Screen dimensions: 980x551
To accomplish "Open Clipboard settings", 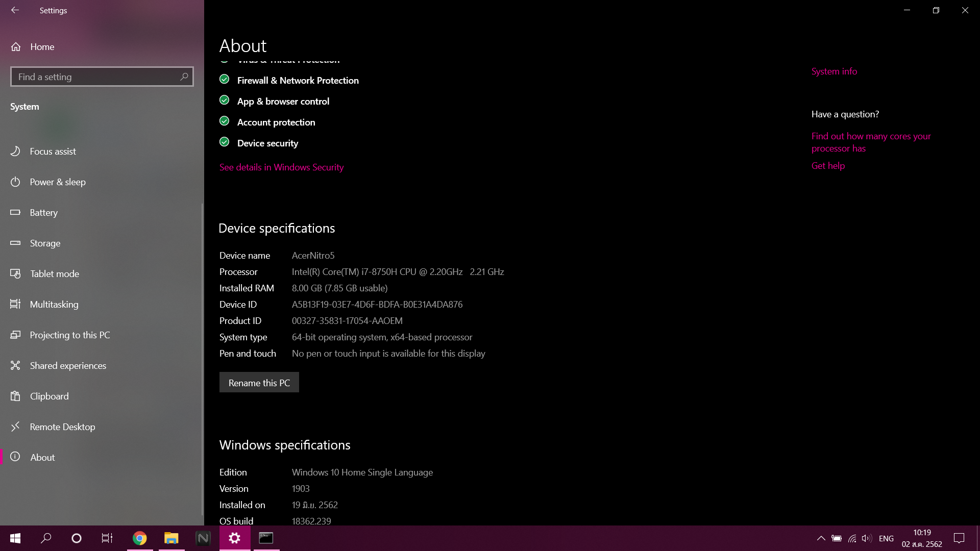I will (49, 396).
